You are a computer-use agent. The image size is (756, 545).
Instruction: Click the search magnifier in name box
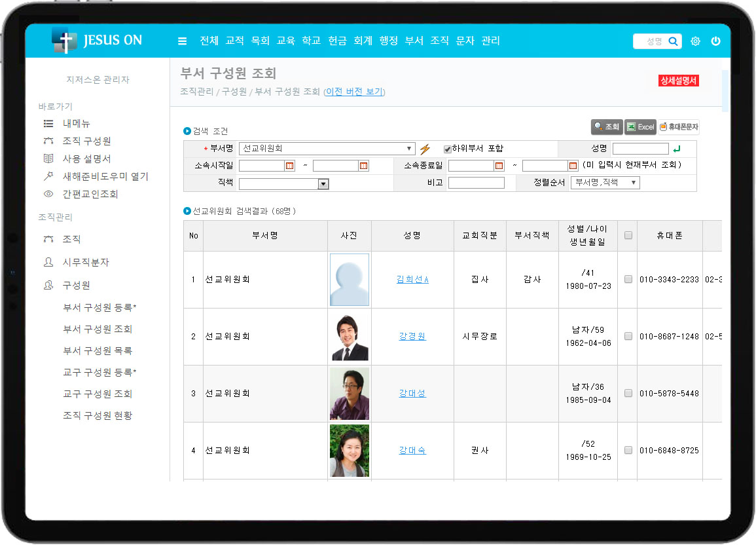click(x=673, y=41)
